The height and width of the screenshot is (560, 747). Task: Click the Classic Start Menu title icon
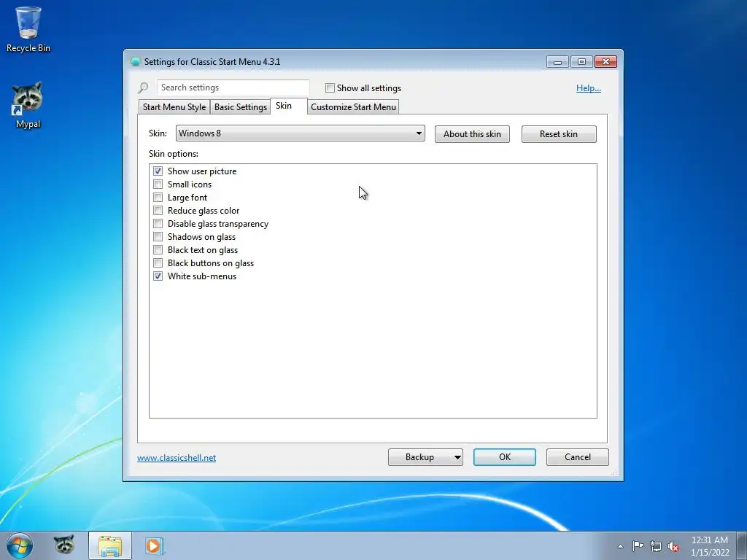pyautogui.click(x=135, y=62)
